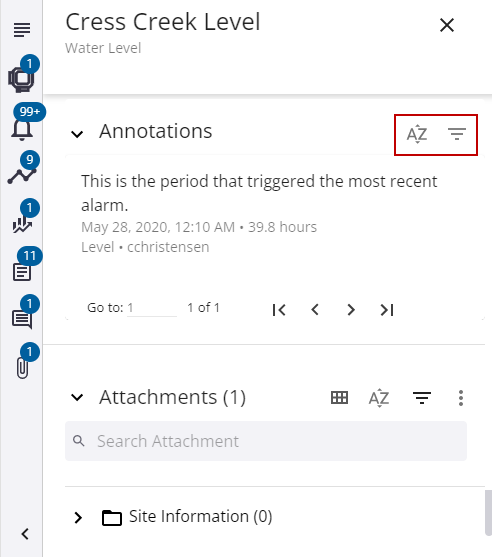Open the comments icon in the sidebar

click(22, 319)
